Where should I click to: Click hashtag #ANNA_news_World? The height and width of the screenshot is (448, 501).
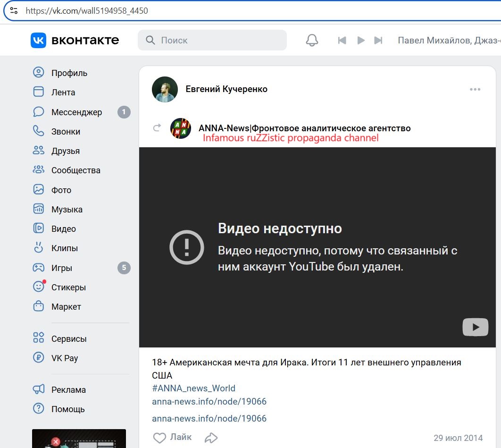point(193,388)
